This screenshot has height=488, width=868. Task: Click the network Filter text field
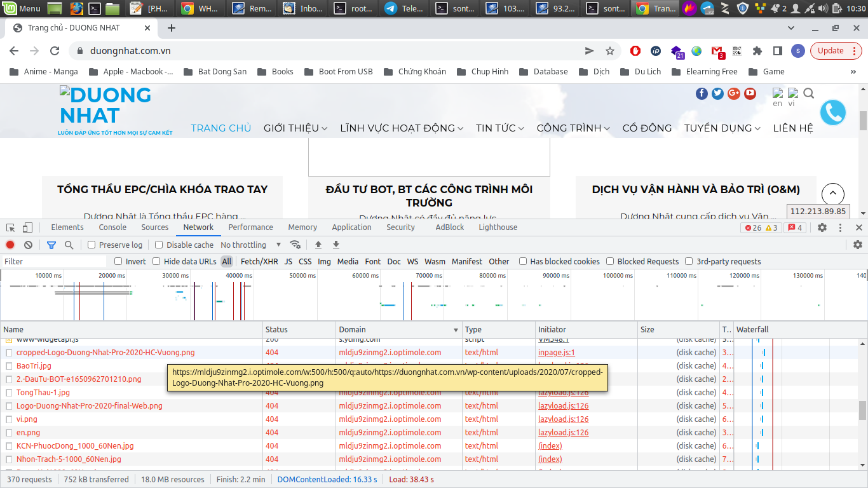54,261
